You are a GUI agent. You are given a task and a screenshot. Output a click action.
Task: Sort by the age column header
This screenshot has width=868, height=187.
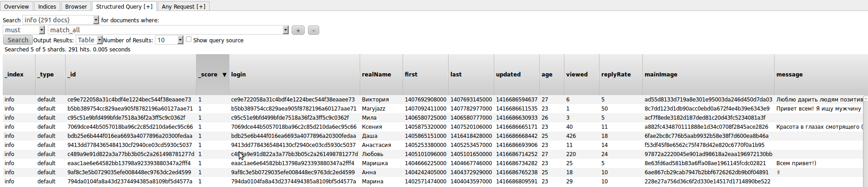[x=552, y=75]
